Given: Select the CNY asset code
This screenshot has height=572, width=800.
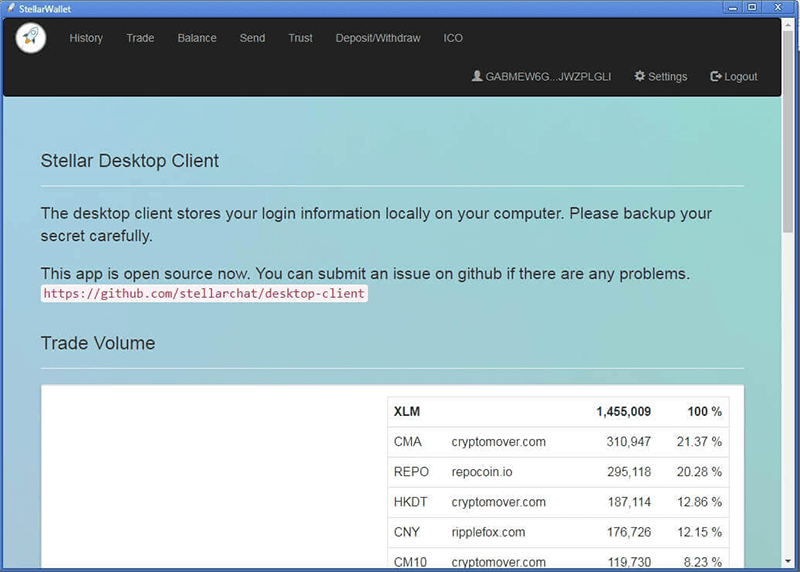Looking at the screenshot, I should tap(407, 532).
